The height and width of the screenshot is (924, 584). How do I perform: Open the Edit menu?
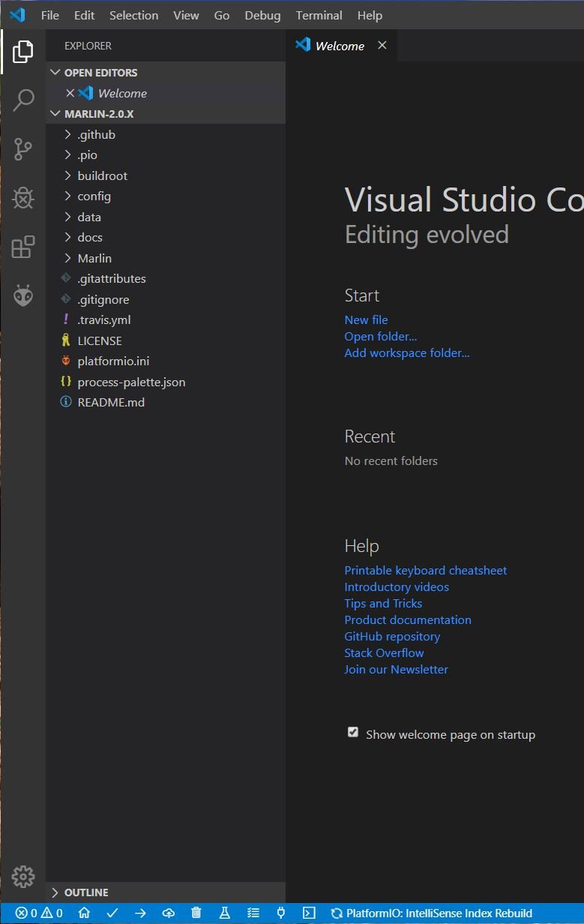coord(85,15)
